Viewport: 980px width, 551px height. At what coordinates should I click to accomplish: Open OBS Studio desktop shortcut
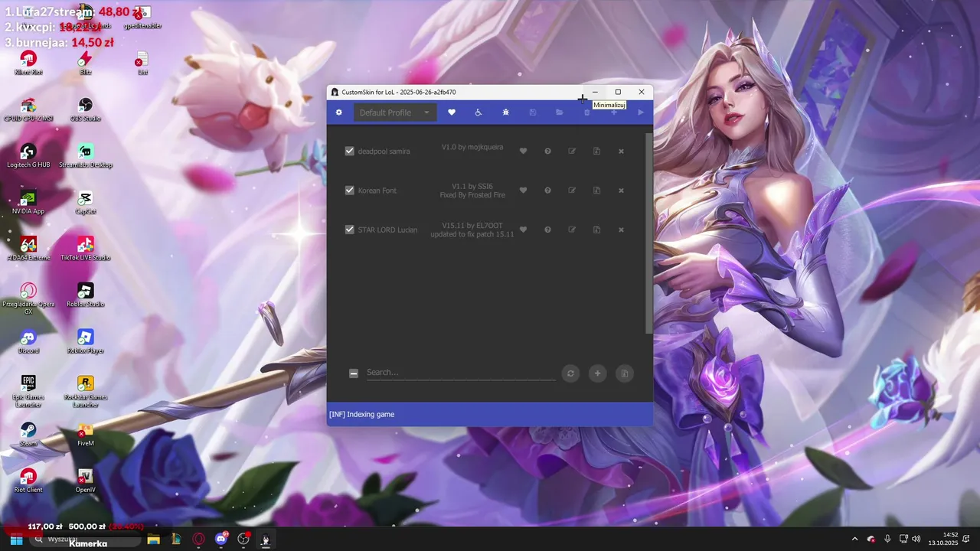click(x=85, y=109)
